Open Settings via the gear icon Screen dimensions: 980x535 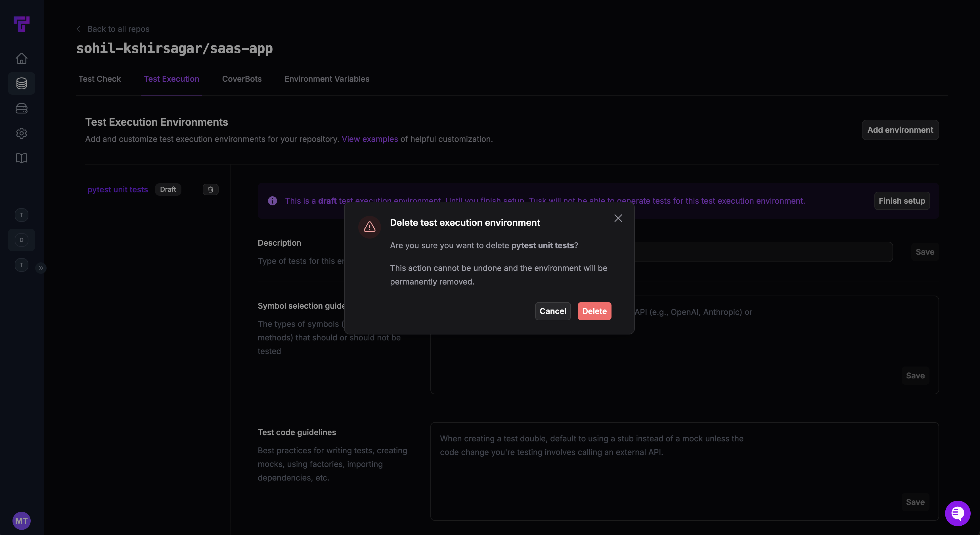(21, 133)
